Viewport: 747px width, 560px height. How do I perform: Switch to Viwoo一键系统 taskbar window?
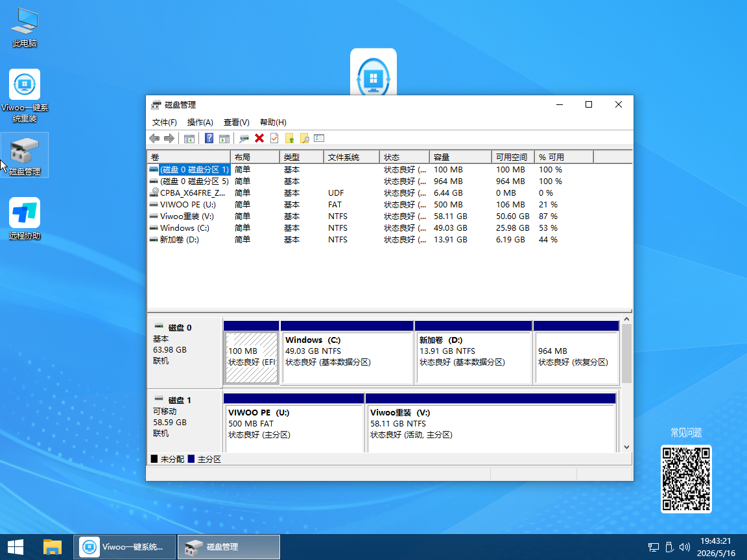pos(124,547)
